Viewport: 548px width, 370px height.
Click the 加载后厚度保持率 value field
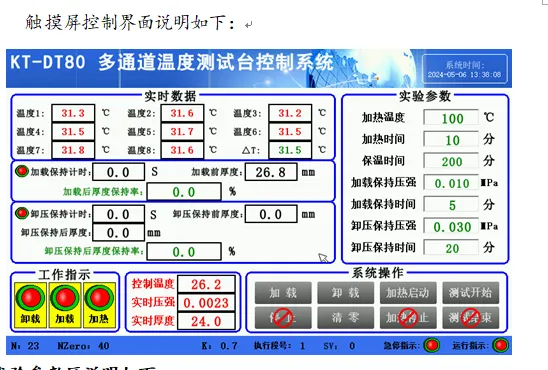184,192
